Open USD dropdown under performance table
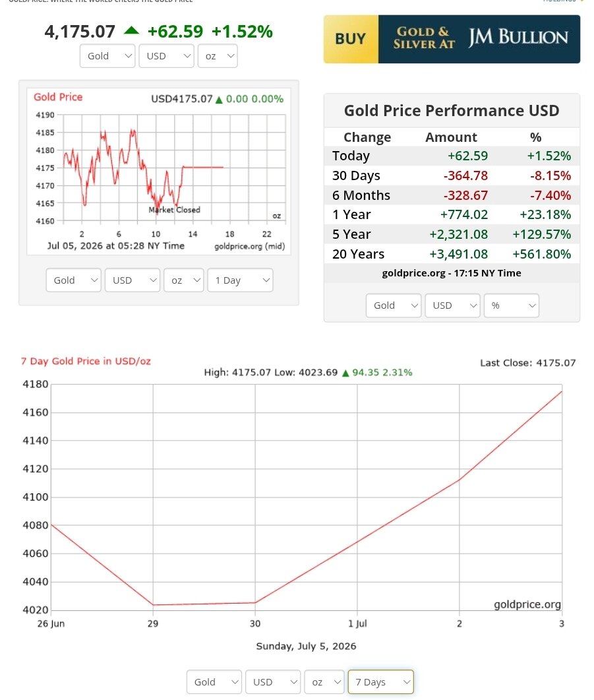This screenshot has width=594, height=700. coord(453,305)
